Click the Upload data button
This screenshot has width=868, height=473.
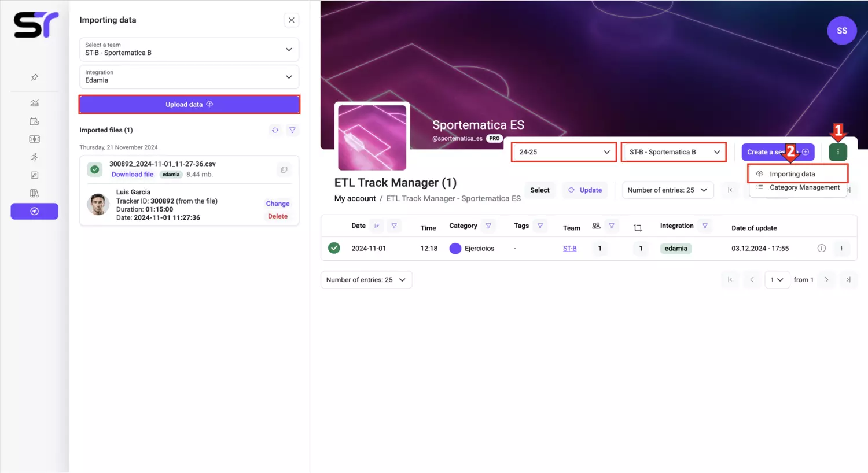point(189,105)
